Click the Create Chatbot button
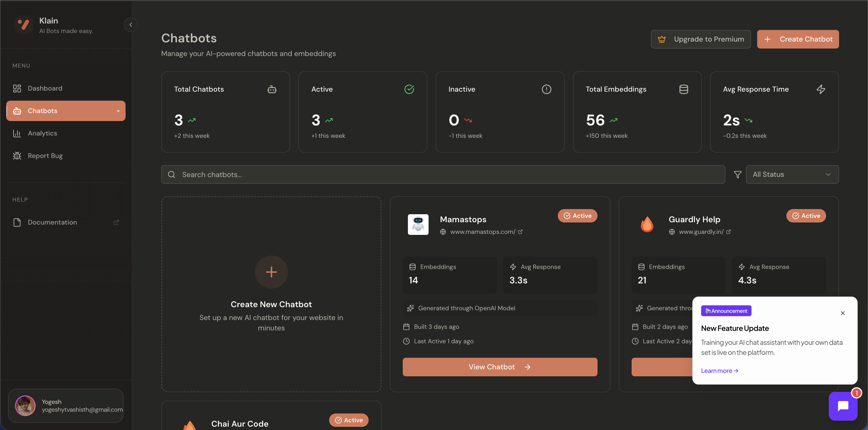The height and width of the screenshot is (430, 868). coord(798,39)
